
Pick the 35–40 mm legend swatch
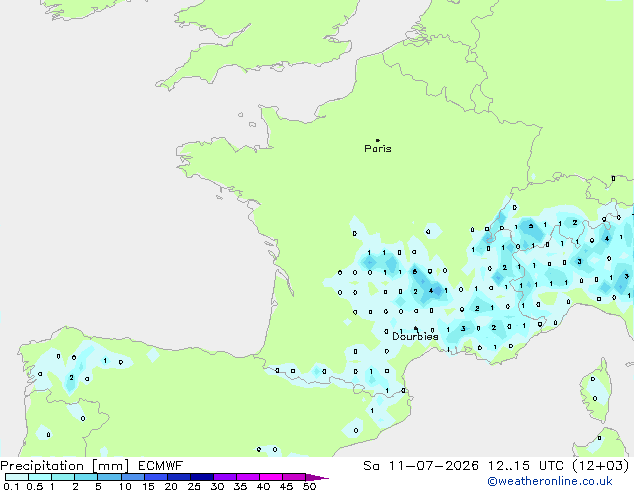[248, 477]
